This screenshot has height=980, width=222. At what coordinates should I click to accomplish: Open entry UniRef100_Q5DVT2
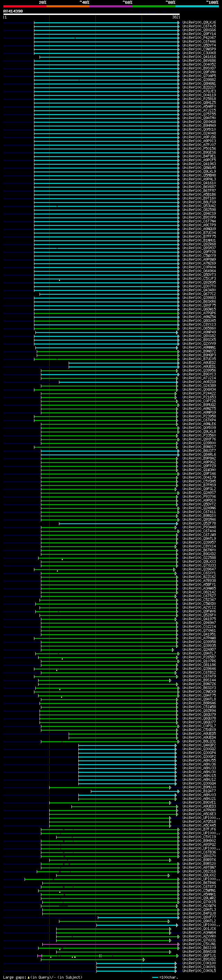199,504
